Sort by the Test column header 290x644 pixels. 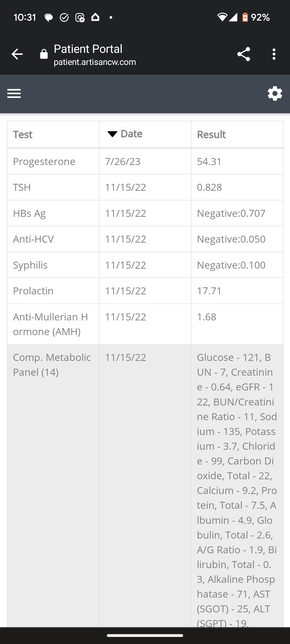click(23, 134)
